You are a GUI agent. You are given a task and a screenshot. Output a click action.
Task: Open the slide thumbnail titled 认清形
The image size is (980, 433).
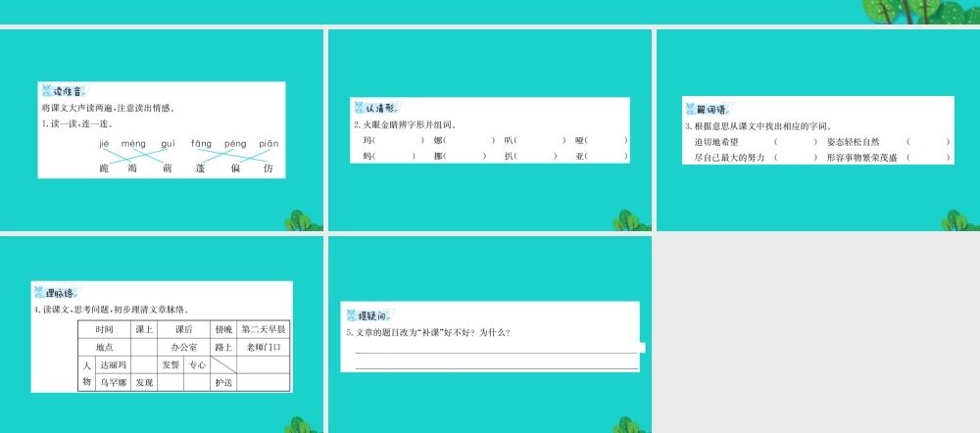(x=489, y=130)
